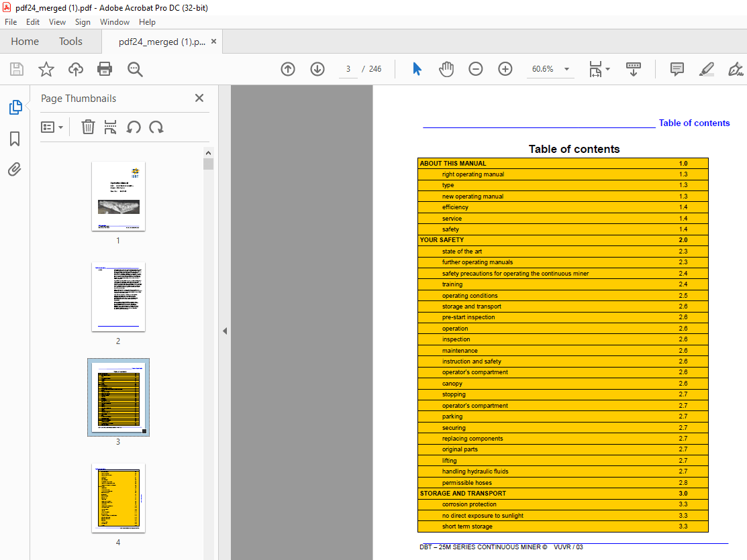
Task: Click the Print icon
Action: [105, 69]
